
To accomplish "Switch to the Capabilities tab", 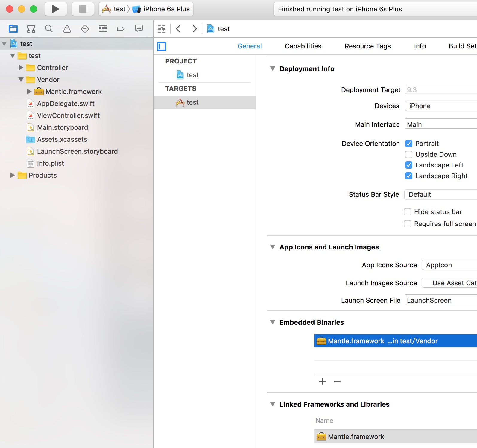I will [303, 46].
